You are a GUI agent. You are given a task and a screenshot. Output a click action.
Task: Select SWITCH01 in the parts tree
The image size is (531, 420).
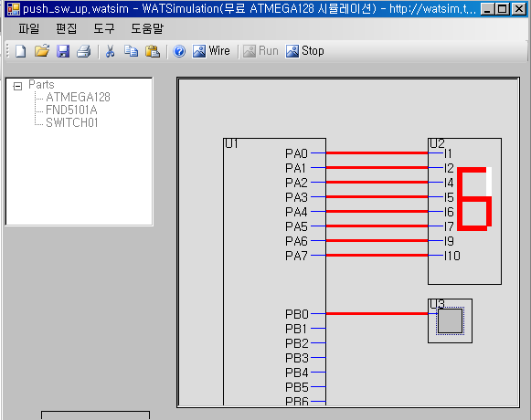72,122
